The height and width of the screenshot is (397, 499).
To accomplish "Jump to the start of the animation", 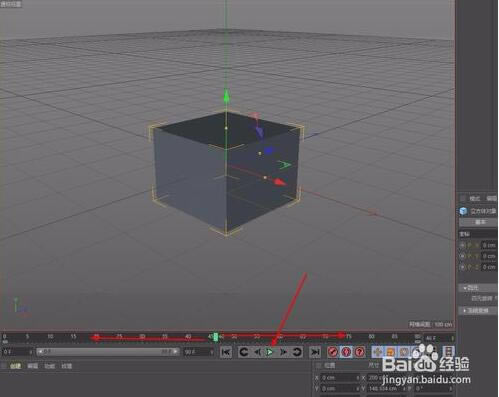I will point(226,352).
